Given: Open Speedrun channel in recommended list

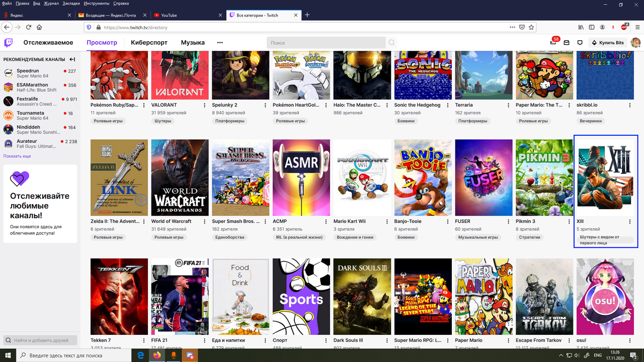Looking at the screenshot, I should tap(40, 74).
